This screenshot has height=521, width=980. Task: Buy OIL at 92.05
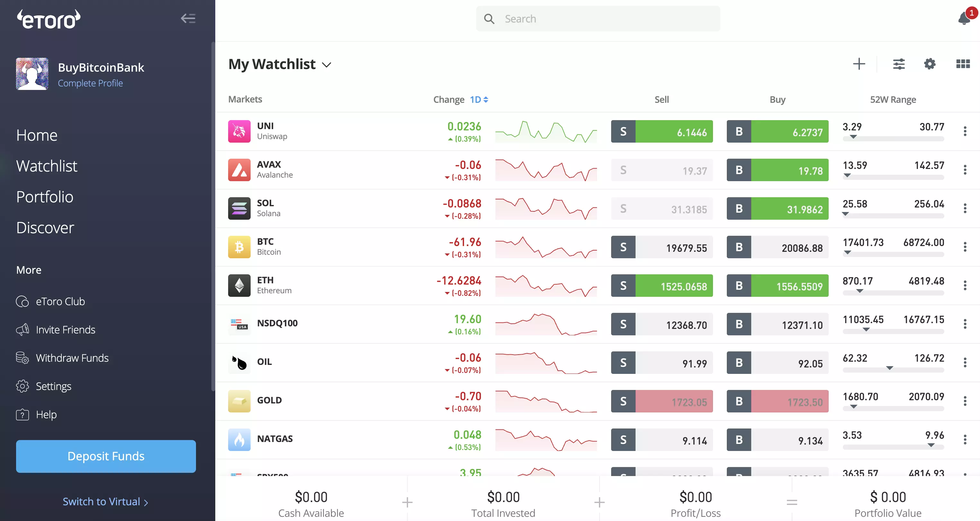(778, 362)
